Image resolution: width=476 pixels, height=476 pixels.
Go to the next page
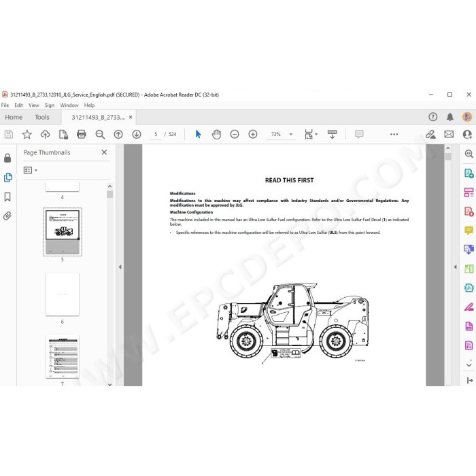(x=137, y=134)
